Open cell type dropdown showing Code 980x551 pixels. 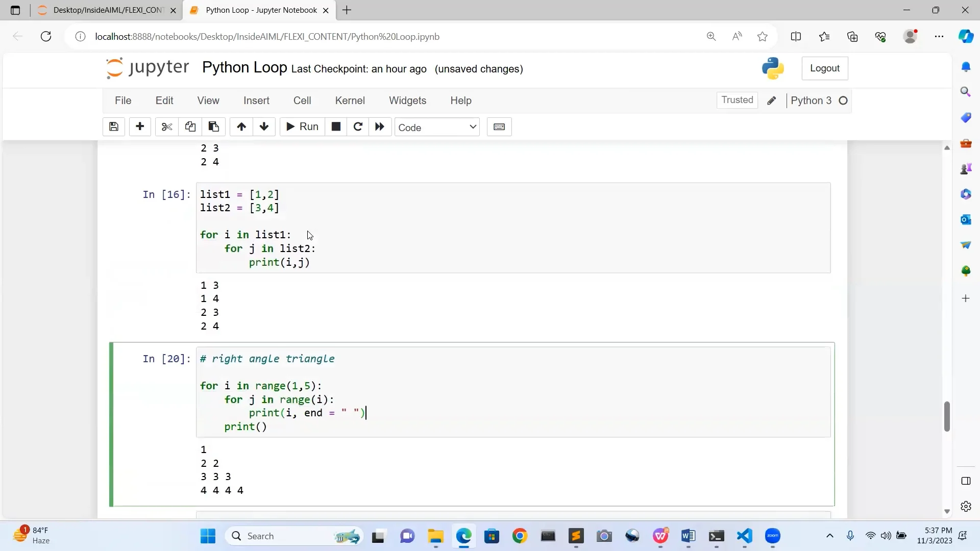[437, 127]
